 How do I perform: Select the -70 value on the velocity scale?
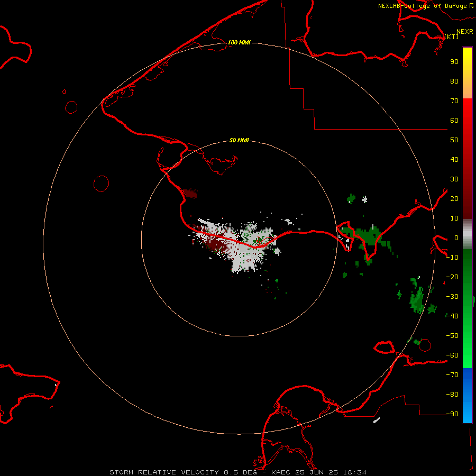[452, 374]
